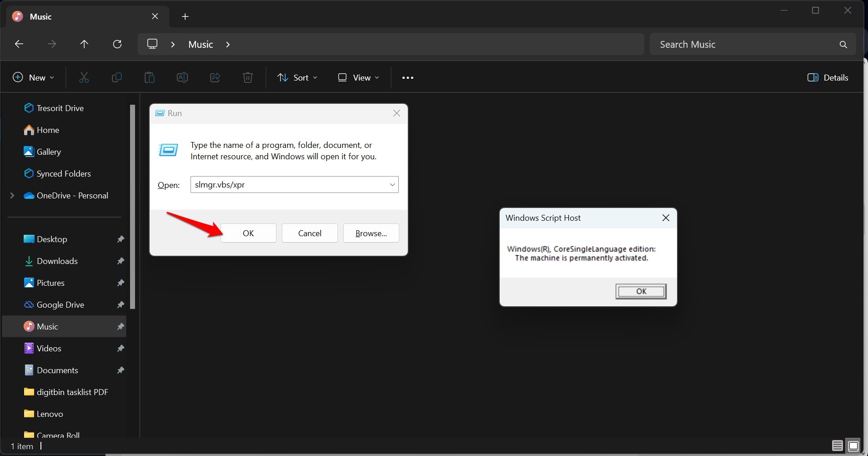The width and height of the screenshot is (868, 456).
Task: Go up one folder level
Action: click(x=84, y=44)
